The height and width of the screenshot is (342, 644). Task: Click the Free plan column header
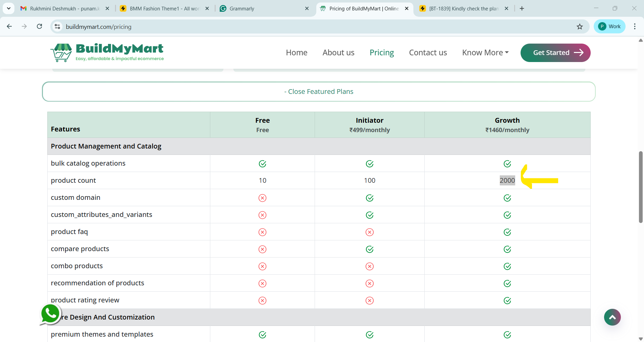coord(263,125)
